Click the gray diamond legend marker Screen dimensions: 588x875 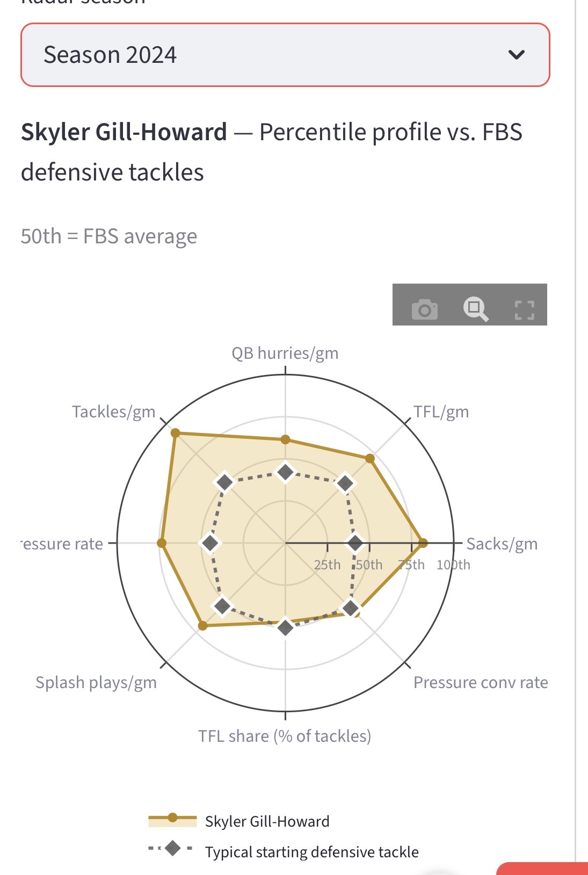[x=172, y=849]
